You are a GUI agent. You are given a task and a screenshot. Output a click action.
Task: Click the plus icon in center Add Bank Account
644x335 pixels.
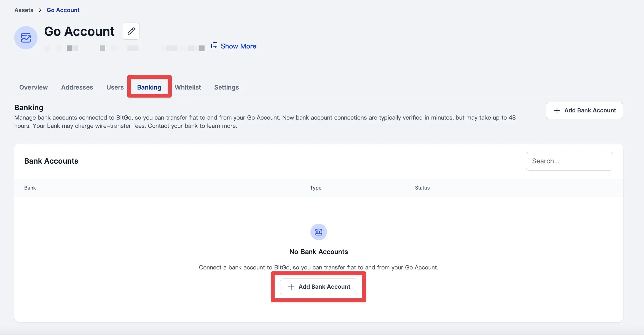click(x=291, y=287)
